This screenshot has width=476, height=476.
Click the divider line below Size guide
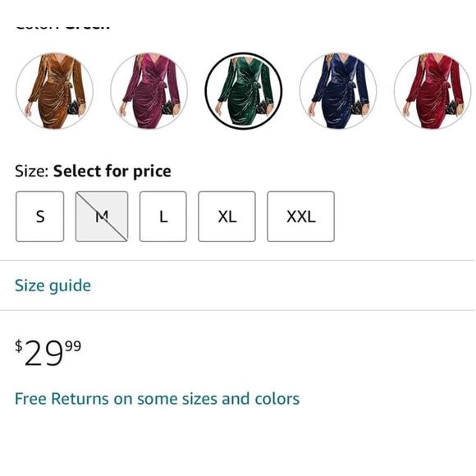[238, 310]
